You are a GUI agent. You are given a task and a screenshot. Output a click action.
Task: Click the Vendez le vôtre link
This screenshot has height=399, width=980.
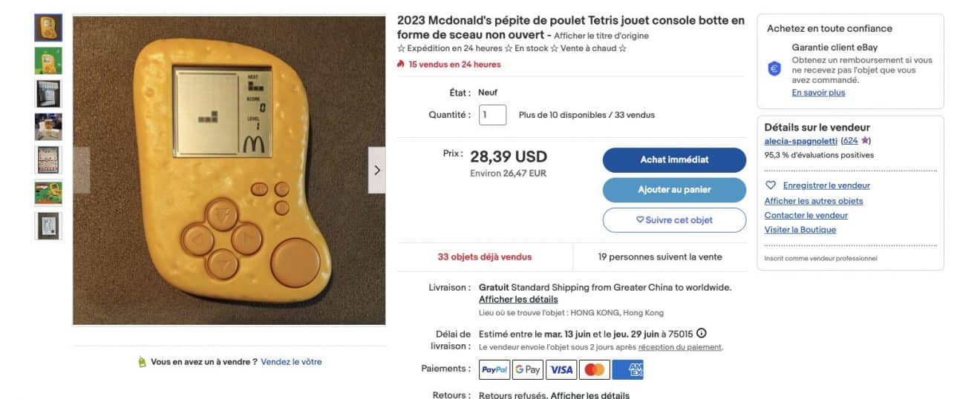[291, 362]
